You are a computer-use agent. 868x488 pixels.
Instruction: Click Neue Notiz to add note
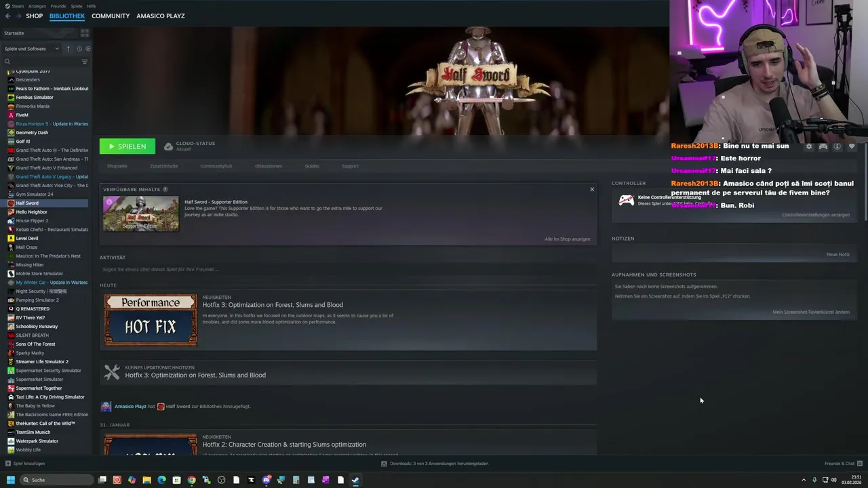pos(837,255)
